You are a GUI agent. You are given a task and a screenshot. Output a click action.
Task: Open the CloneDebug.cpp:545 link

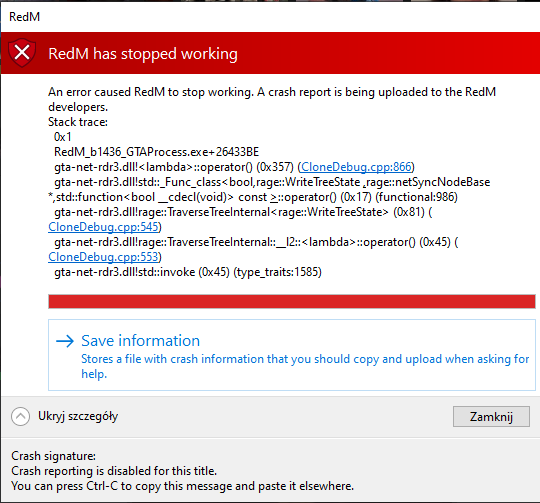coord(103,227)
